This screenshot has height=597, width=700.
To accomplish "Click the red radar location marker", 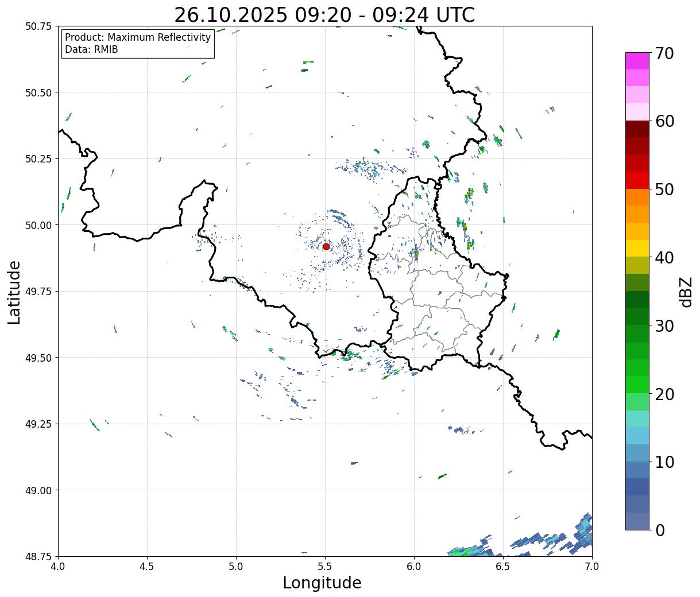I will (x=326, y=246).
